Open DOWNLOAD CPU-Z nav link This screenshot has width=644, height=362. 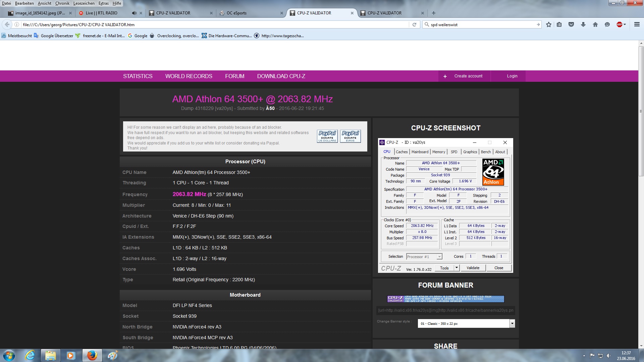coord(281,76)
